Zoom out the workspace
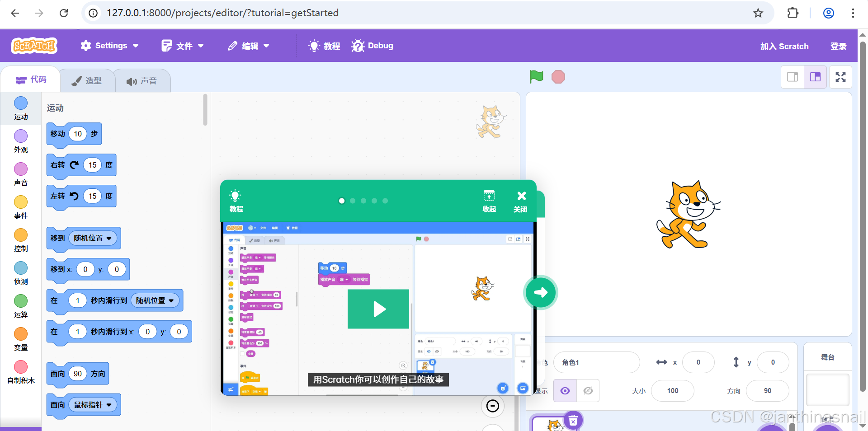The image size is (868, 431). [493, 406]
